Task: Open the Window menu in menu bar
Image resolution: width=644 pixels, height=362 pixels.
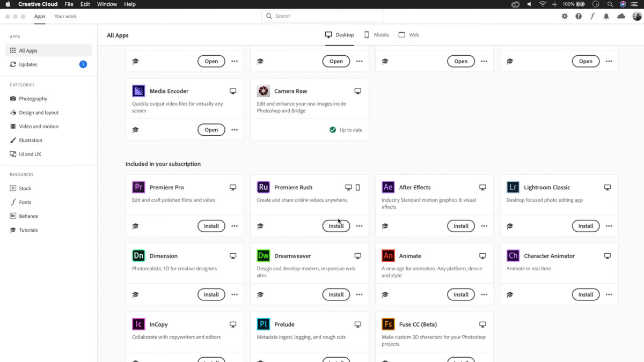Action: coord(107,4)
